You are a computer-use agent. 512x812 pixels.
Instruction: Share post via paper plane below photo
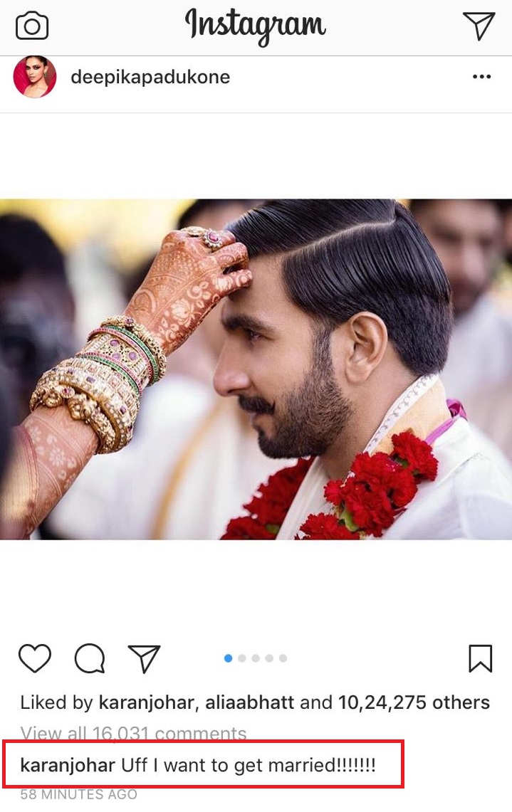pyautogui.click(x=144, y=659)
